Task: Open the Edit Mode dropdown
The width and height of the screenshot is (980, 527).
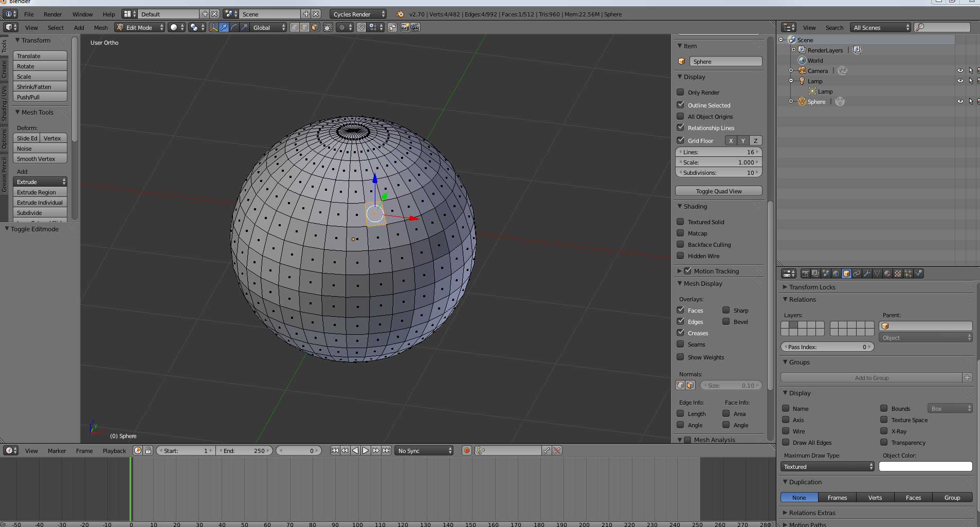Action: 140,27
